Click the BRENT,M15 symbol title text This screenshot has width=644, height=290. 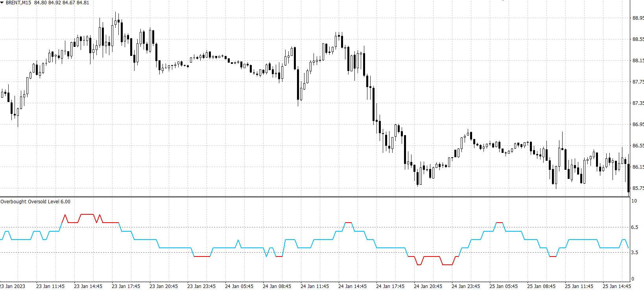click(18, 2)
